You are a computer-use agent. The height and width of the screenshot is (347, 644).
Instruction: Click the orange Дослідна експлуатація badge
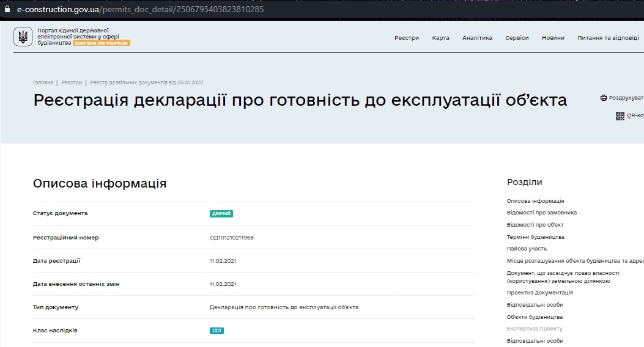pos(102,43)
